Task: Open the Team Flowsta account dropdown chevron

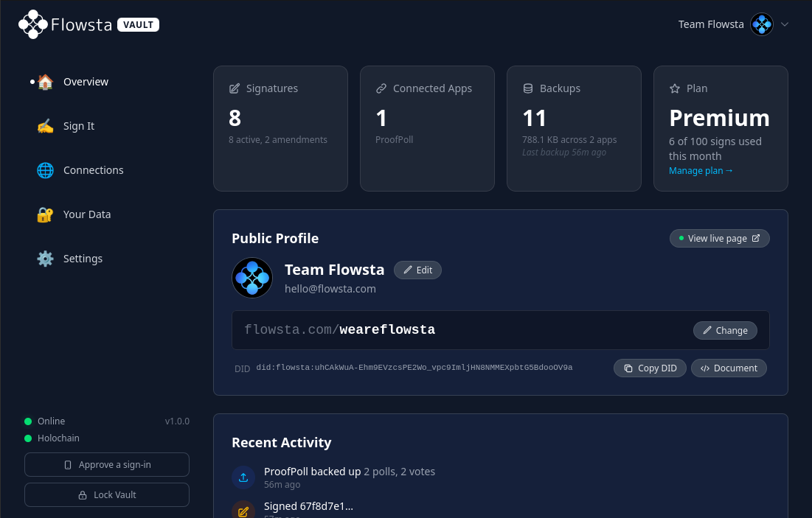Action: pyautogui.click(x=785, y=24)
